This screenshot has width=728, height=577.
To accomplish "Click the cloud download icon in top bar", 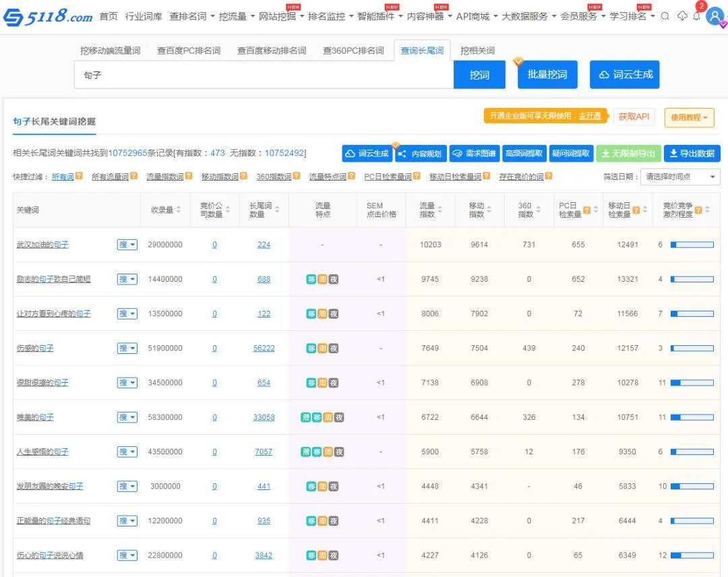I will 681,16.
